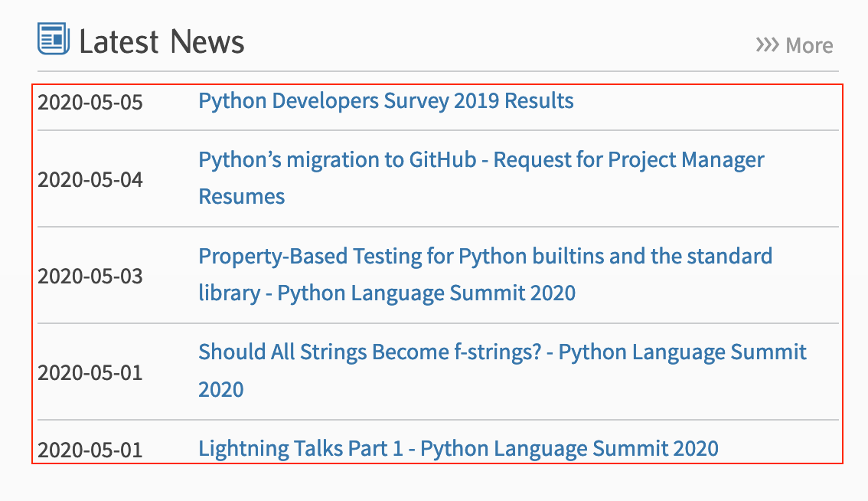This screenshot has height=501, width=868.
Task: Click the wrapped line starting with "library"
Action: tap(387, 293)
